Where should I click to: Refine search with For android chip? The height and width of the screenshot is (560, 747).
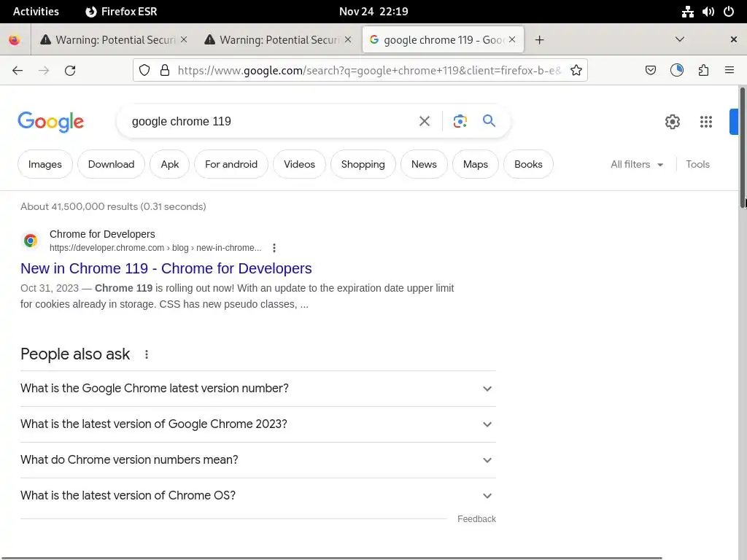point(231,164)
